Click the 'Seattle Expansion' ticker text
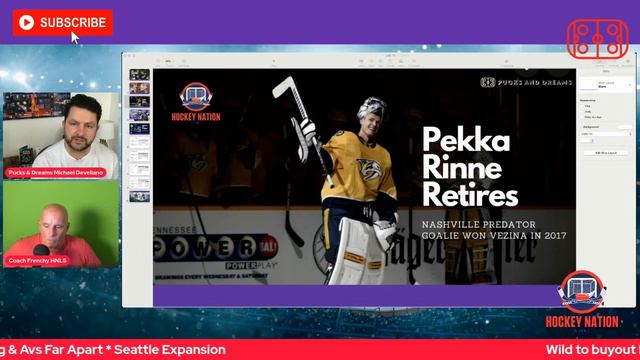 click(170, 350)
